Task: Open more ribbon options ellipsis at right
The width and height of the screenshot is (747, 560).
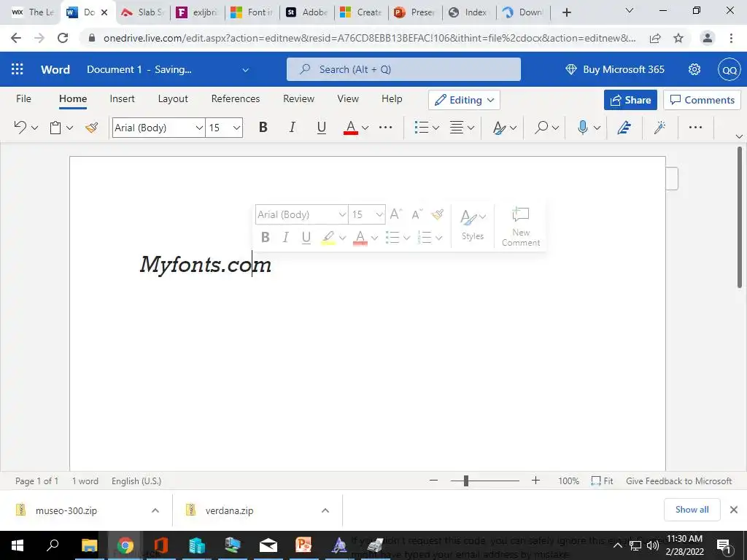Action: click(695, 127)
